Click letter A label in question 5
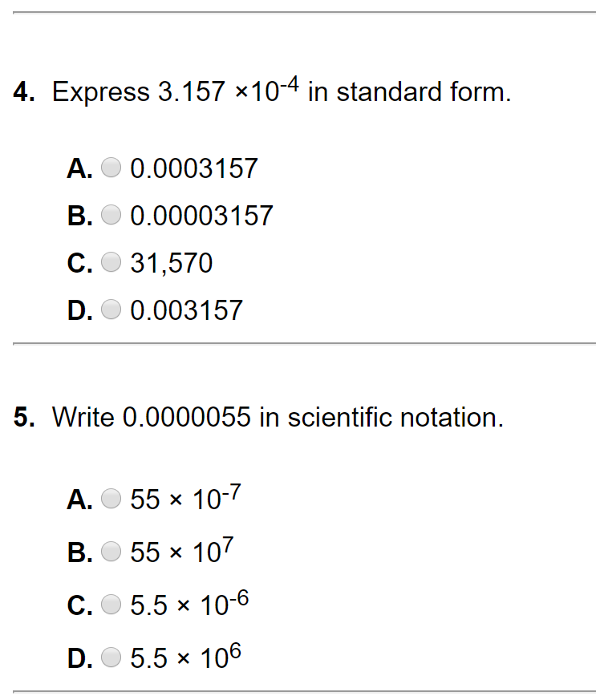Screen dimensions: 596x700 point(80,500)
